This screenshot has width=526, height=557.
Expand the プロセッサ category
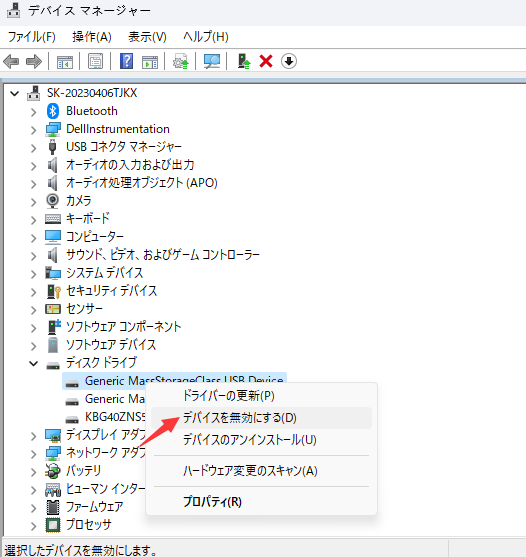click(x=33, y=526)
